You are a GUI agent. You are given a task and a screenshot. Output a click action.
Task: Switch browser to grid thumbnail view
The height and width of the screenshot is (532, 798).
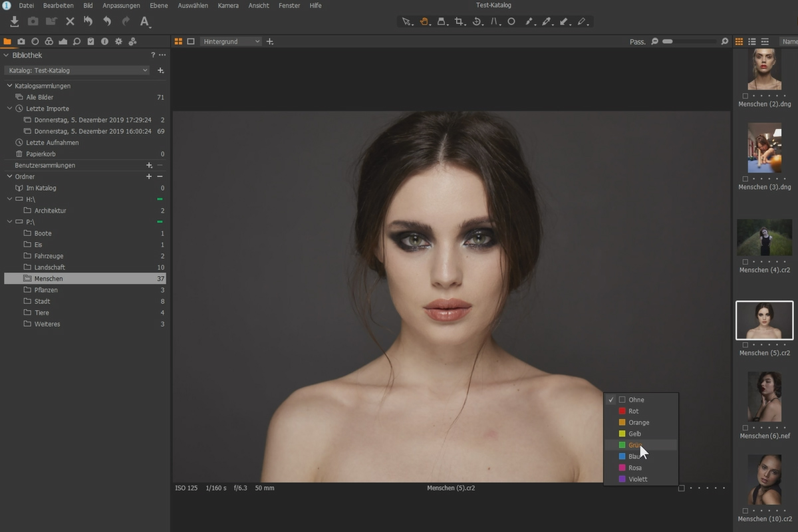[x=739, y=41]
